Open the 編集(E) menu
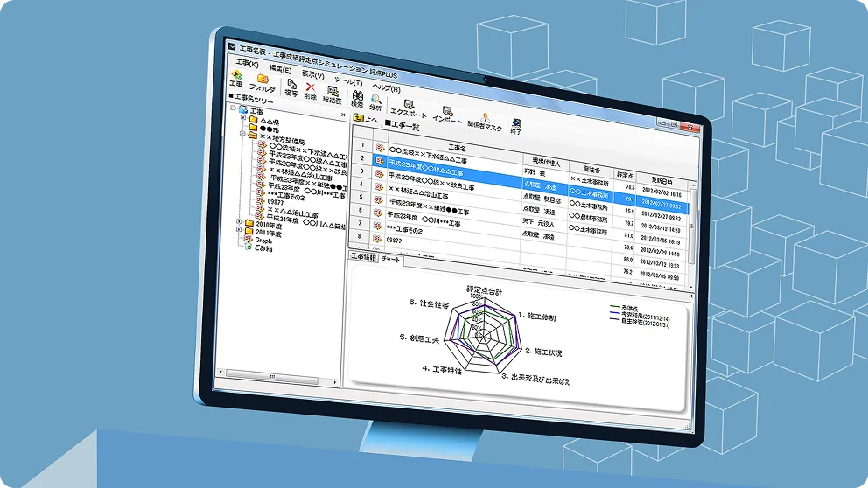868x488 pixels. click(280, 68)
